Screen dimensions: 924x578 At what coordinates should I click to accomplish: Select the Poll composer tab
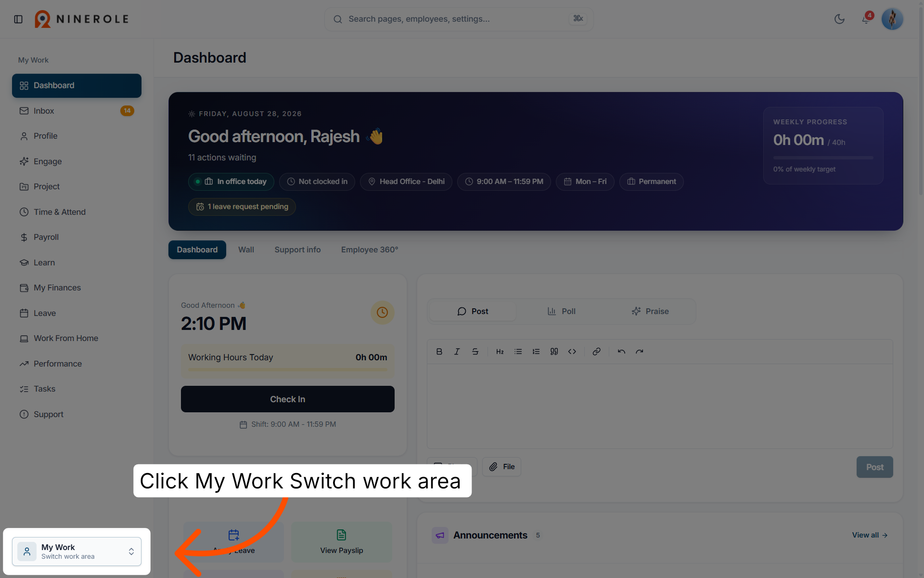pyautogui.click(x=561, y=311)
